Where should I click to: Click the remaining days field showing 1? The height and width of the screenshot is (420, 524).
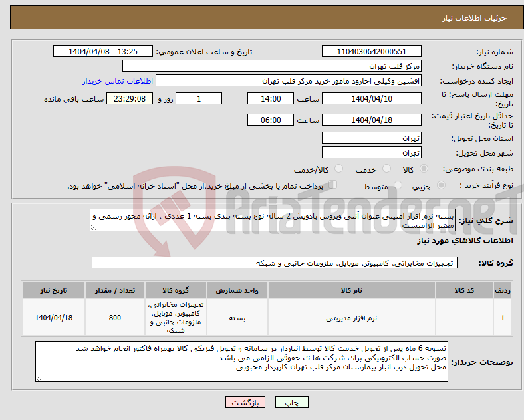(199, 98)
